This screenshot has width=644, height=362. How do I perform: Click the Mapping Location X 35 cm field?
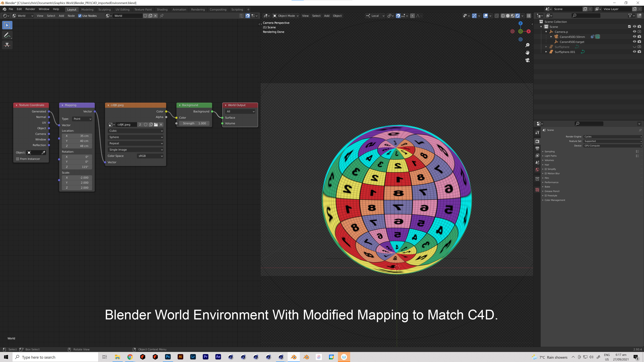[x=77, y=136]
